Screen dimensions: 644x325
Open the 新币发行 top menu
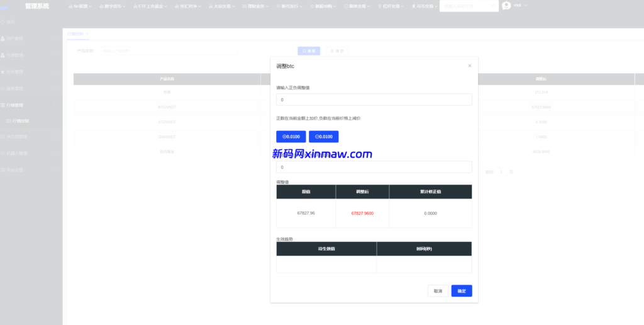click(289, 6)
